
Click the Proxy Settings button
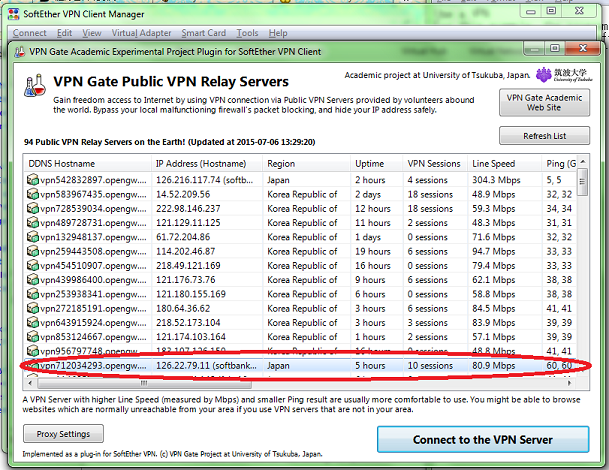pos(63,434)
